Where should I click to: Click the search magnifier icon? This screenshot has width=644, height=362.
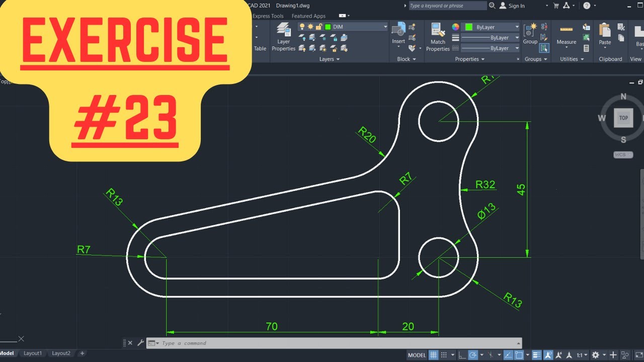pyautogui.click(x=492, y=6)
